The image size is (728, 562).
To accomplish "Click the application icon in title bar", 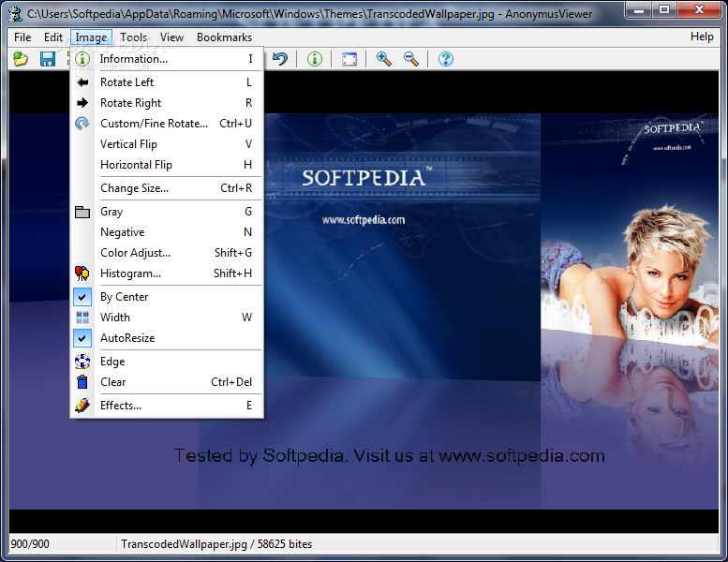I will pyautogui.click(x=15, y=13).
